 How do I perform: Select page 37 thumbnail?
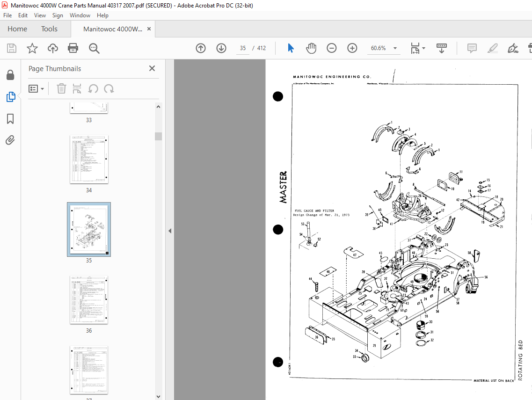pos(89,370)
